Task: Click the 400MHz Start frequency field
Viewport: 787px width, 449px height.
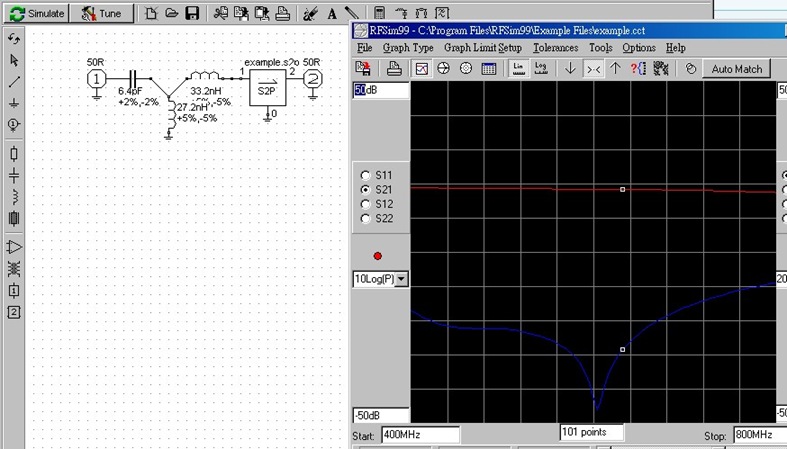Action: pyautogui.click(x=420, y=434)
